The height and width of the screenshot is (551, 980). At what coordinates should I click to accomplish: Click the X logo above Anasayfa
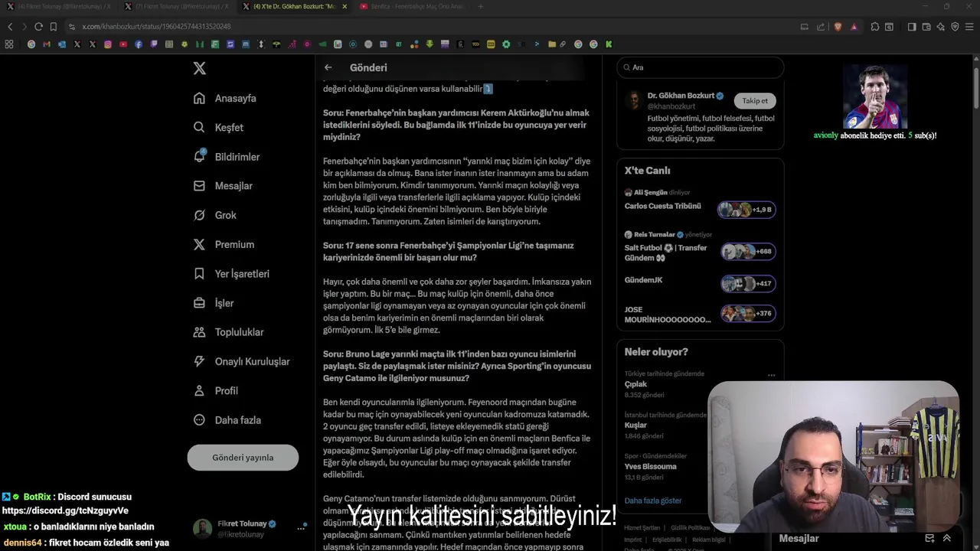coord(199,68)
